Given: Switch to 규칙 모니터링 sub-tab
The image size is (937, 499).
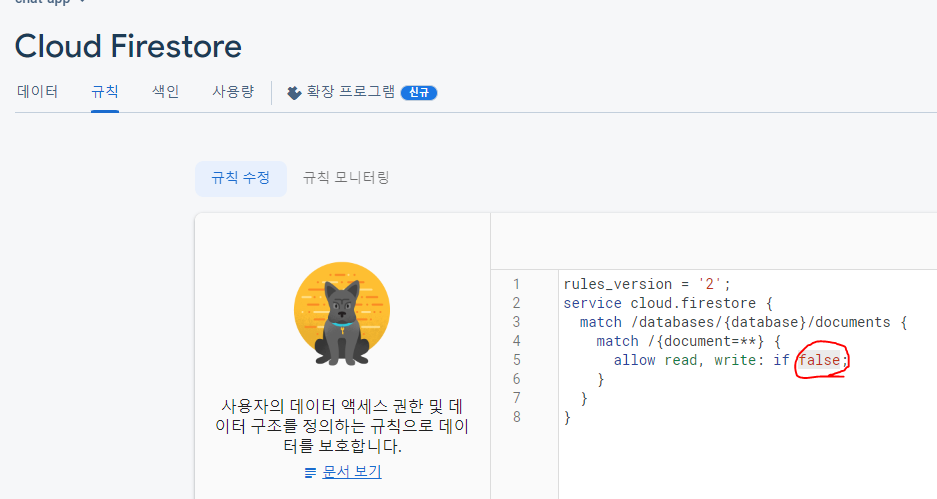Looking at the screenshot, I should click(x=346, y=177).
